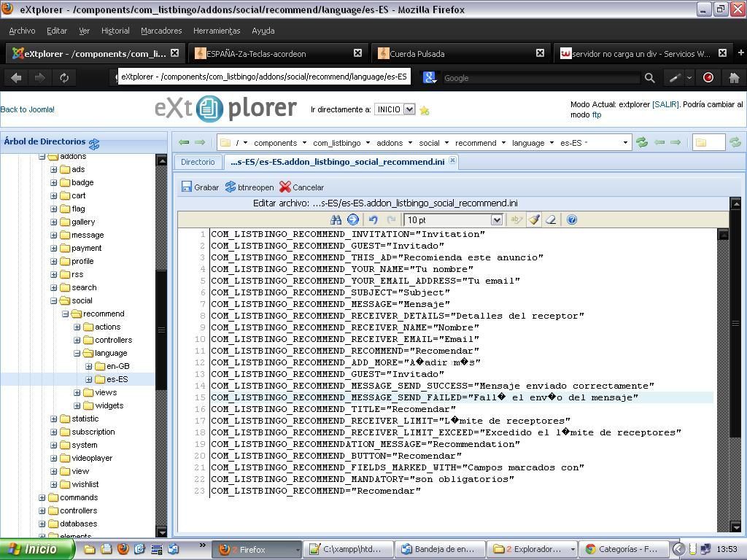
Task: Click the btnreopen reload icon
Action: (x=231, y=187)
